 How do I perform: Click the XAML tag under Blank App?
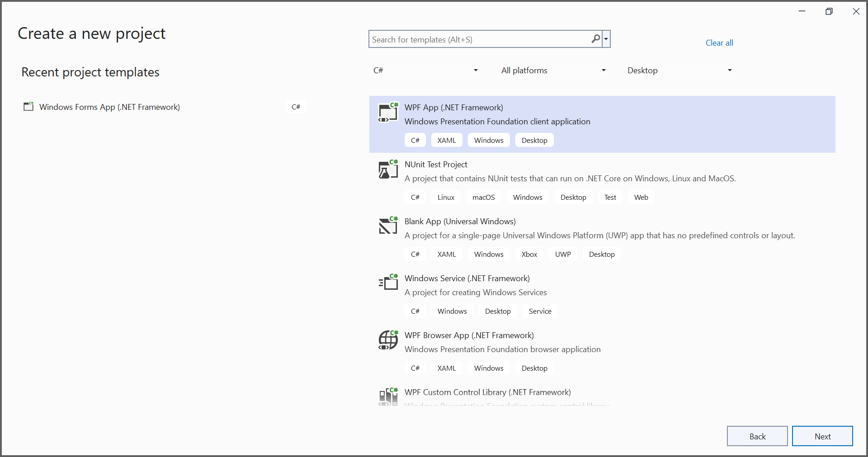pyautogui.click(x=447, y=254)
